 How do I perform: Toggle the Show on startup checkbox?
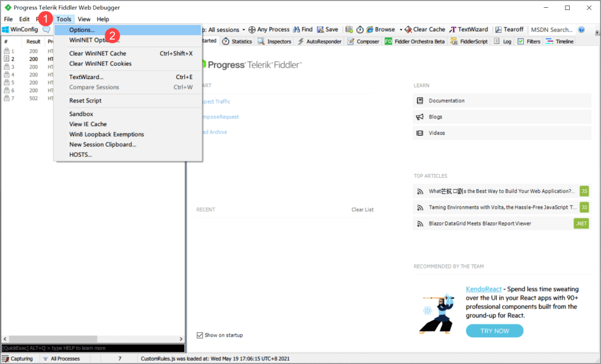200,335
